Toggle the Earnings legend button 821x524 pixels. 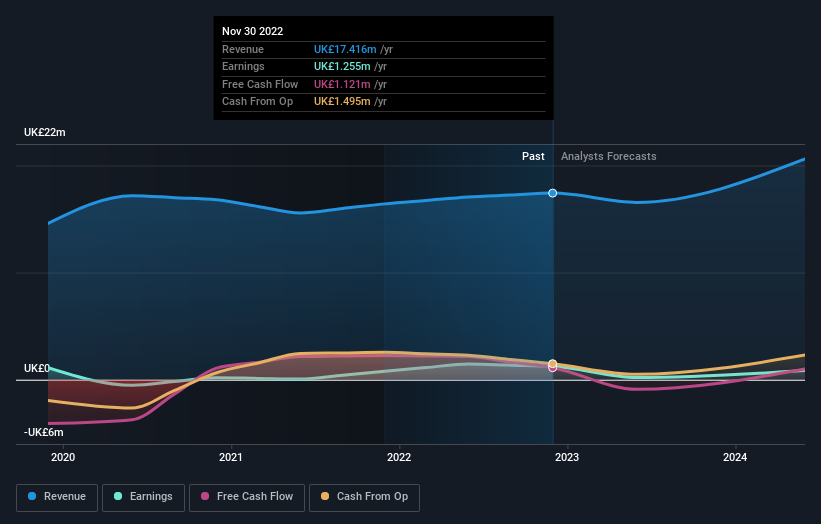click(x=143, y=497)
